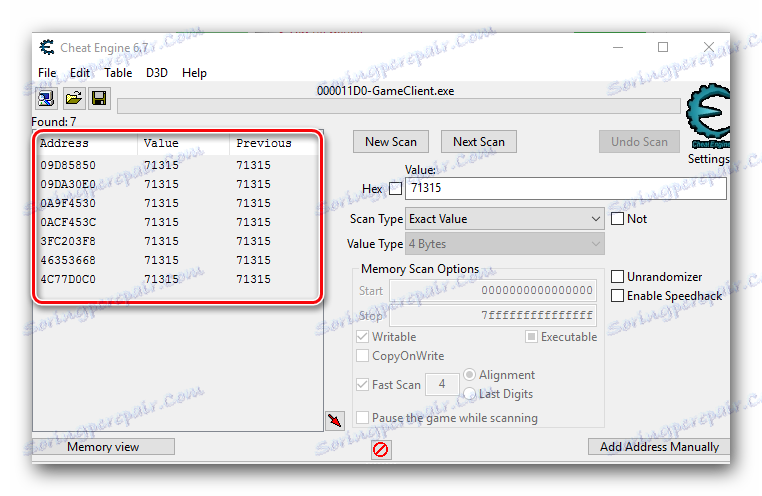Image resolution: width=762 pixels, height=496 pixels.
Task: Minimize the Cheat Engine window
Action: tap(618, 47)
